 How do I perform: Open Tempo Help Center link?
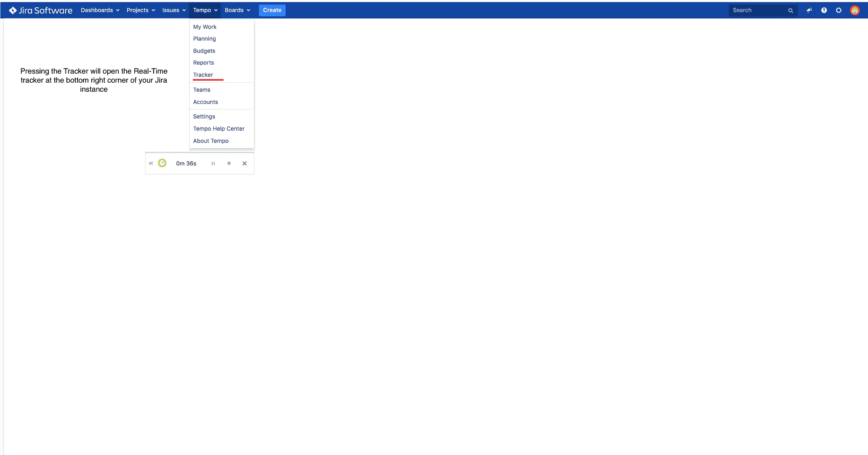pos(219,129)
